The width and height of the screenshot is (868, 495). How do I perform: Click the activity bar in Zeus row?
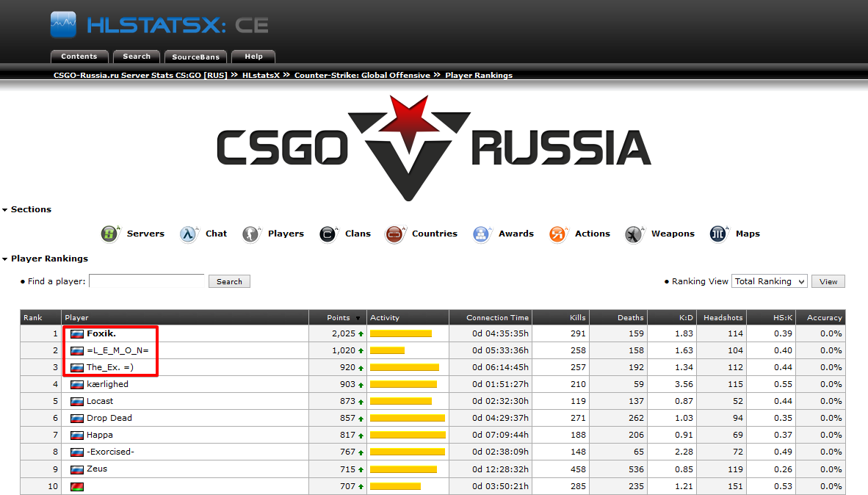tap(404, 469)
